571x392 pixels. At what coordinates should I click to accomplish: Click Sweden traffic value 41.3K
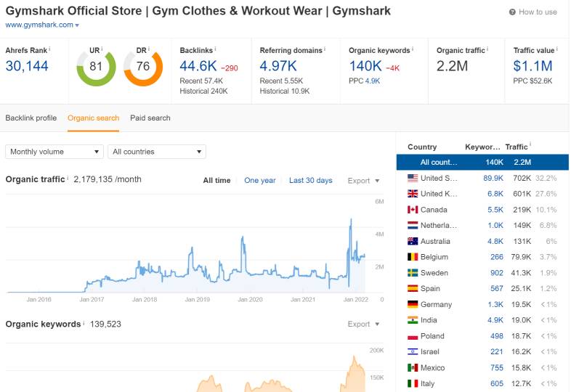point(521,273)
